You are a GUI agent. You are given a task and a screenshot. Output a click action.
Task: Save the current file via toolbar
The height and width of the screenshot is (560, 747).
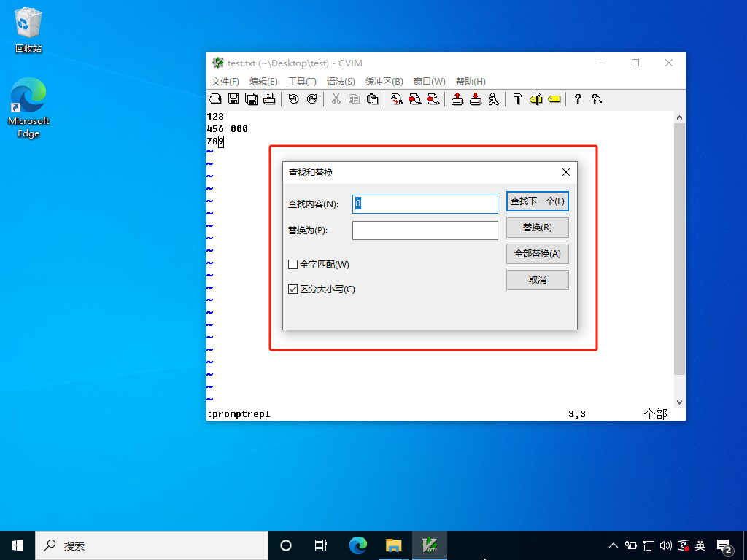point(233,99)
